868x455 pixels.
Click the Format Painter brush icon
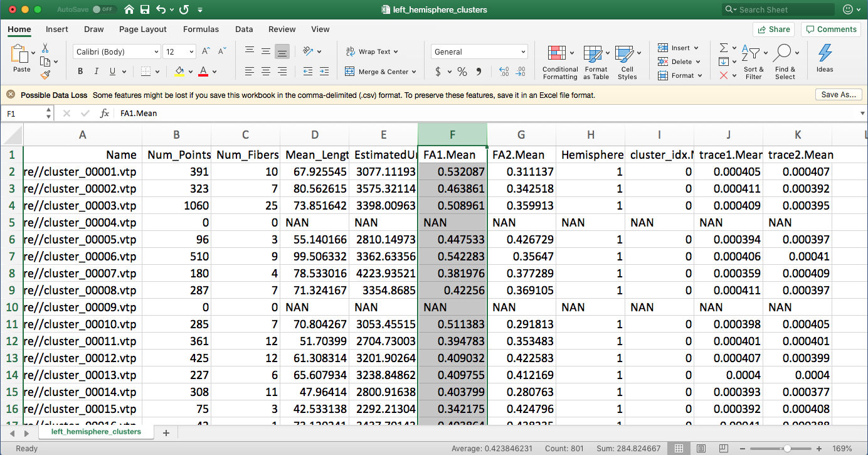click(x=45, y=75)
